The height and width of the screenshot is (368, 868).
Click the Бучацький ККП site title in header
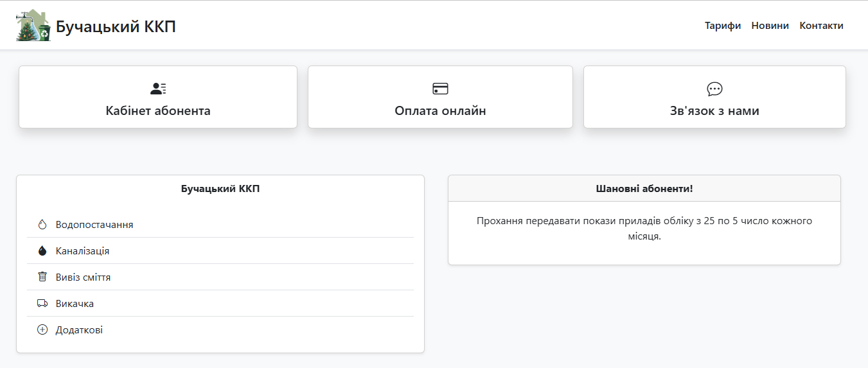click(x=116, y=26)
